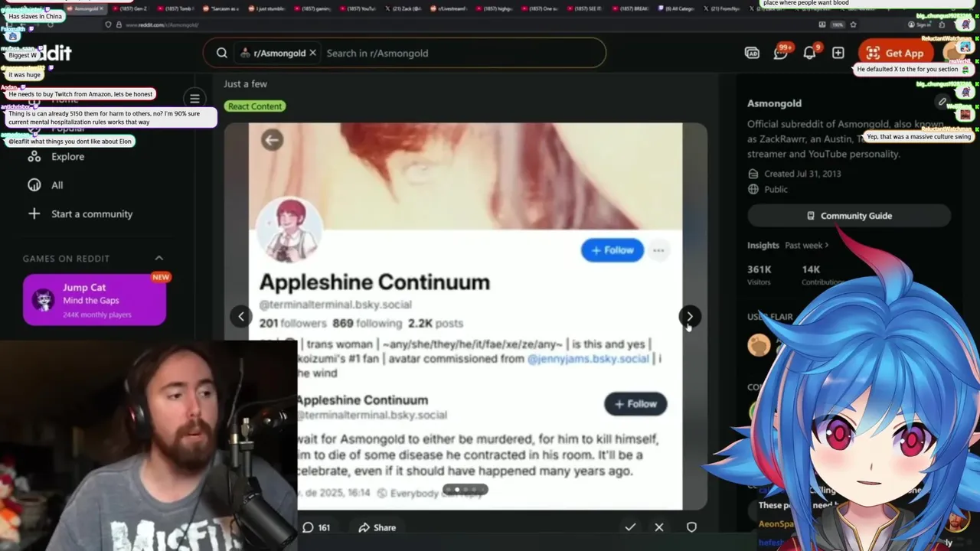Click the dark Follow button beside Appleshine Continuum
Screen dimensions: 980x551
tap(635, 404)
